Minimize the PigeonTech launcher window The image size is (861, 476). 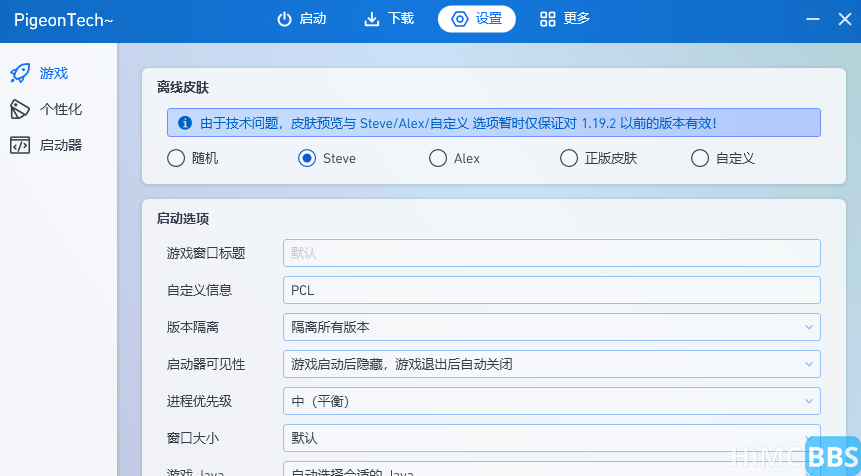coord(813,19)
